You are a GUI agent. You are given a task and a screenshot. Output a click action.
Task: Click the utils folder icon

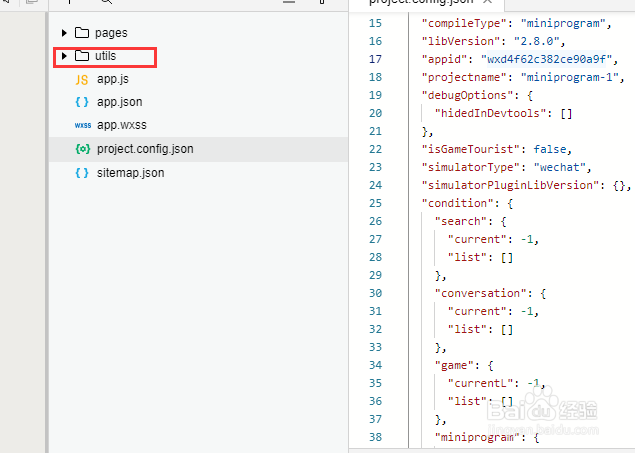click(82, 56)
